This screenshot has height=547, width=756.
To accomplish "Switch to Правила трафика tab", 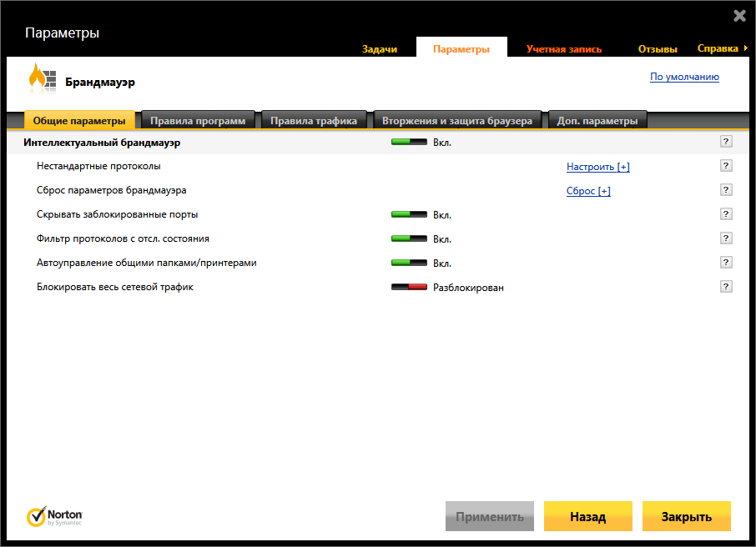I will point(314,120).
